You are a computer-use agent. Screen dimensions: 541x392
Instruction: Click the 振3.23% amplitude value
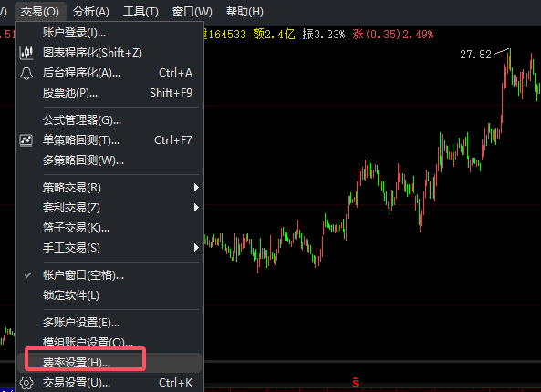click(x=324, y=35)
